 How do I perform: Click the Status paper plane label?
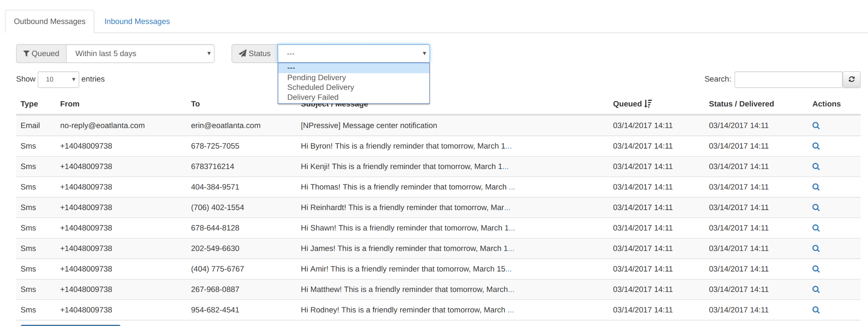point(255,54)
